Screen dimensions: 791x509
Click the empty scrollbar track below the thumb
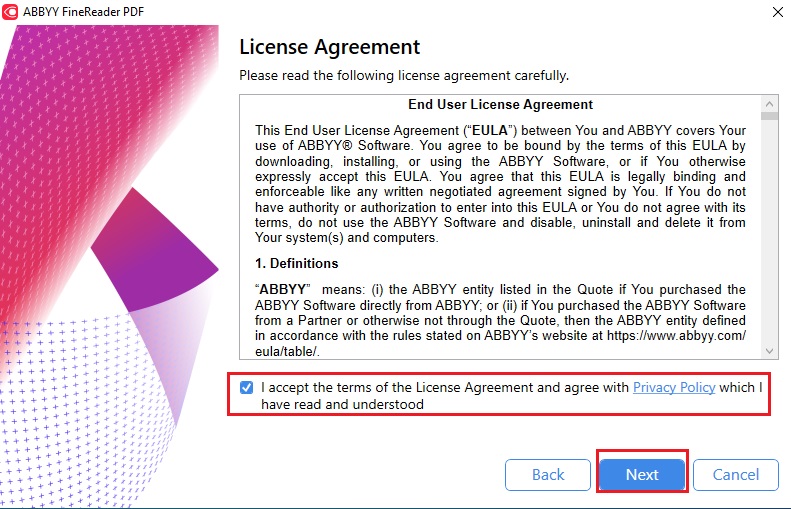pos(769,232)
